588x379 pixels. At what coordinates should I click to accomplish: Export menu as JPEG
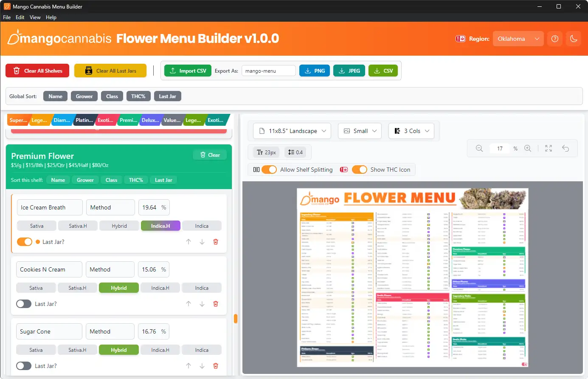tap(349, 71)
